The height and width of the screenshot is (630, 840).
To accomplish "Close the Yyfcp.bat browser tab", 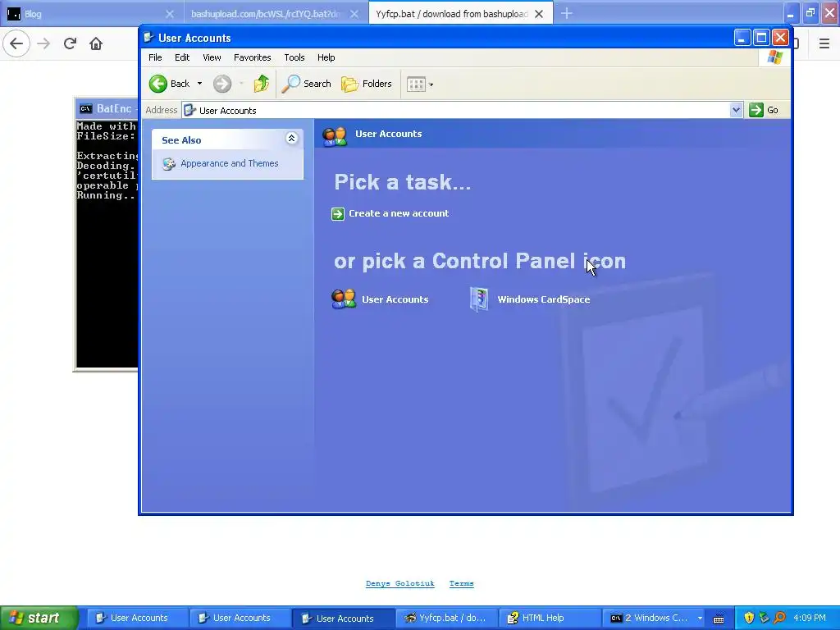I will pyautogui.click(x=539, y=14).
